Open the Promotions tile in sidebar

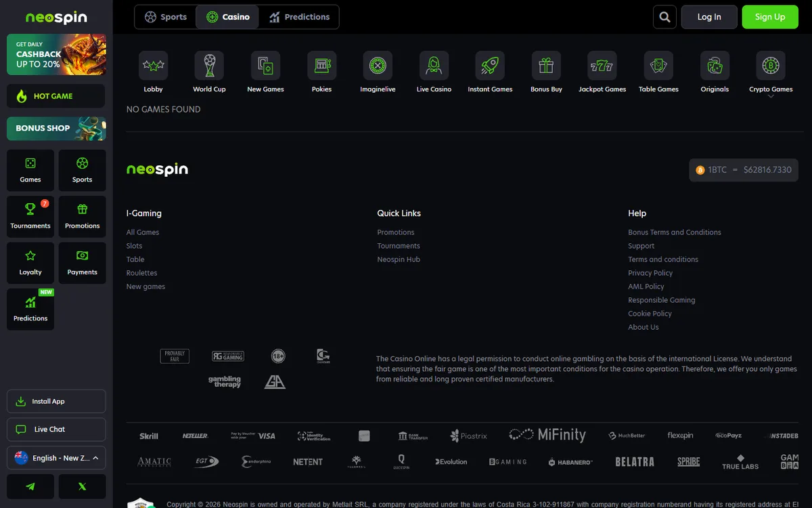[83, 216]
